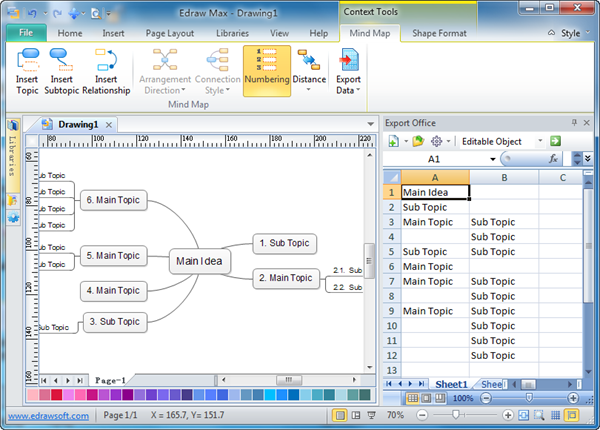Click the green arrow in Export Office toolbar
This screenshot has width=600, height=430.
point(555,141)
